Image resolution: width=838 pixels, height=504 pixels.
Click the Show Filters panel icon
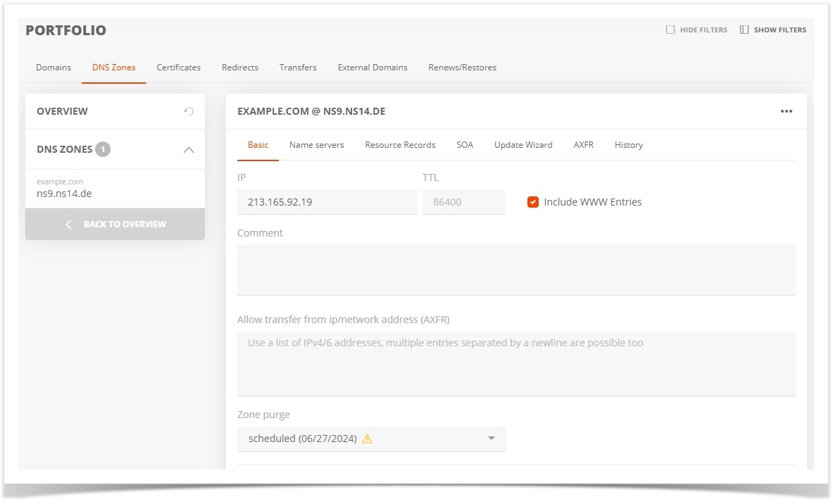point(744,30)
